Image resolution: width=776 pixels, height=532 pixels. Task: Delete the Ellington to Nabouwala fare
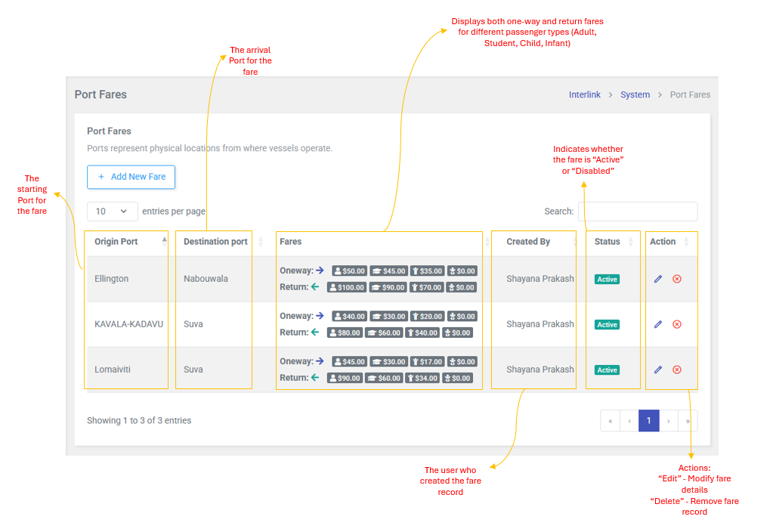[x=677, y=279]
